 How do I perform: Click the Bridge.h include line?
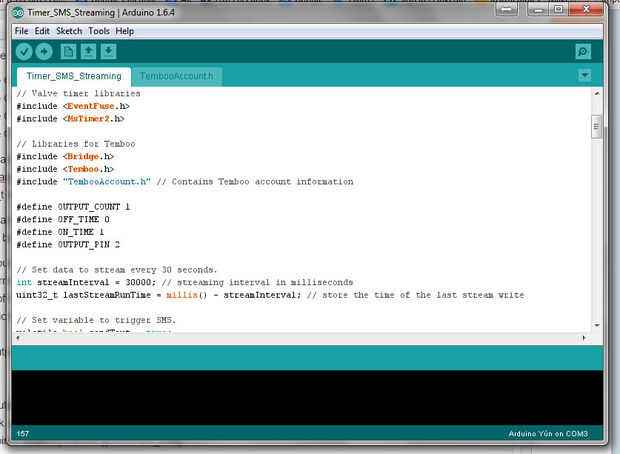click(65, 157)
